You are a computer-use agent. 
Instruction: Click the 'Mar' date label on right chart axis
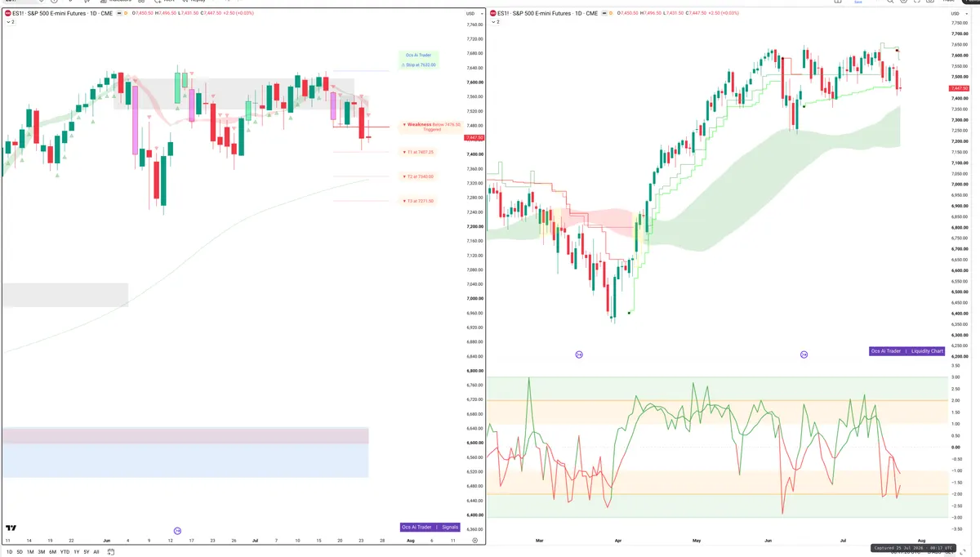pos(539,541)
